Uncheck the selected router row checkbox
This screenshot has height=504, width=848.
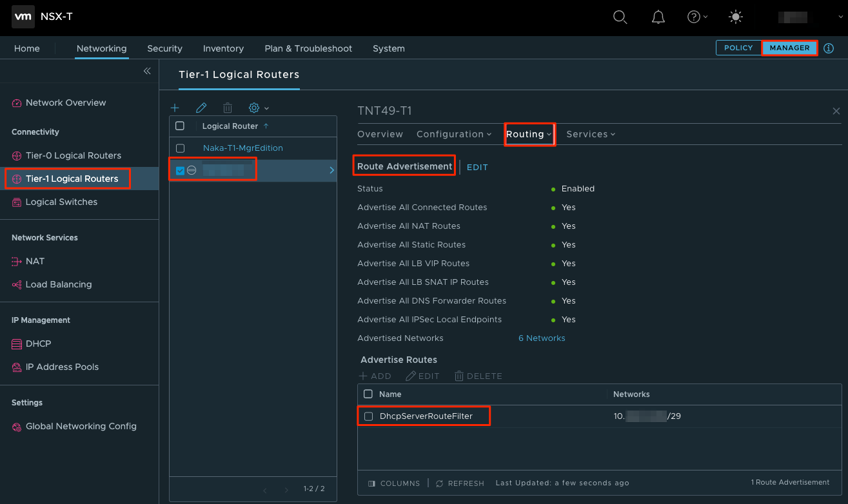pos(180,170)
